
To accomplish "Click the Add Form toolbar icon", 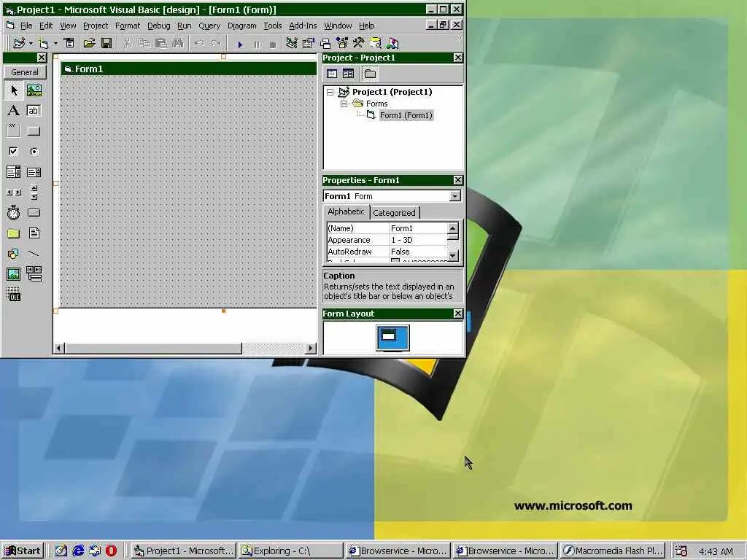I will coord(44,43).
